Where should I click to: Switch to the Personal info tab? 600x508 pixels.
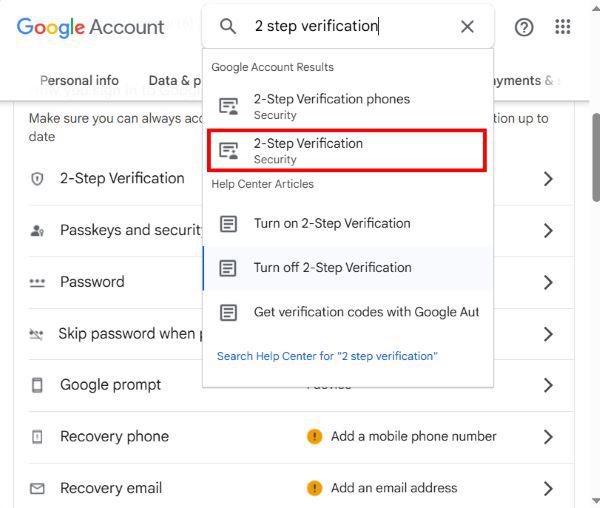tap(79, 81)
